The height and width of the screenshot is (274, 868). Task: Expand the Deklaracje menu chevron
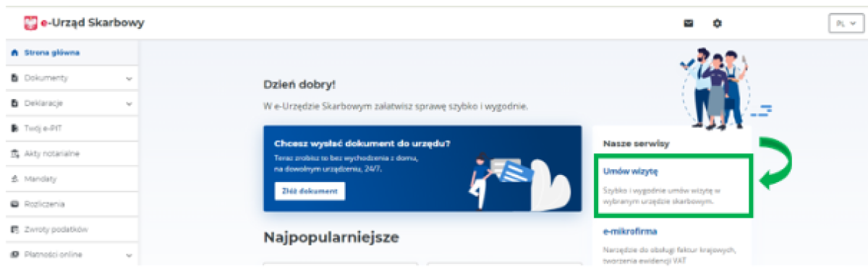tap(129, 103)
